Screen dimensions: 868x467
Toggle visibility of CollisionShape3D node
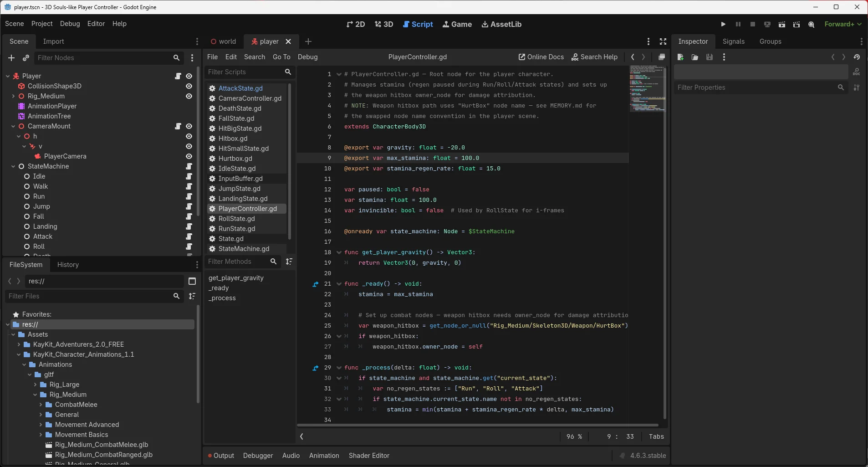[189, 86]
